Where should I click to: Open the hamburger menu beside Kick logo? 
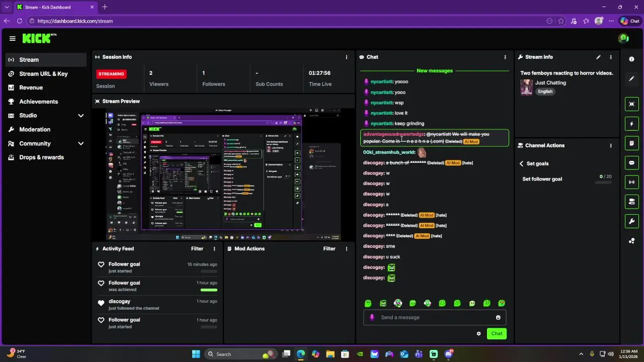[12, 38]
